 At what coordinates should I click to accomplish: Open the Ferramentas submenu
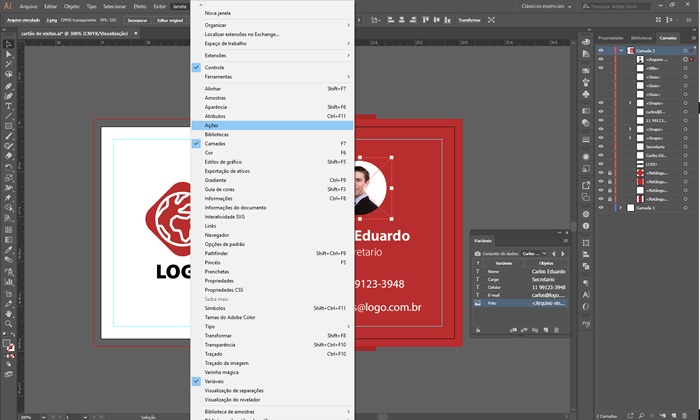tap(272, 77)
